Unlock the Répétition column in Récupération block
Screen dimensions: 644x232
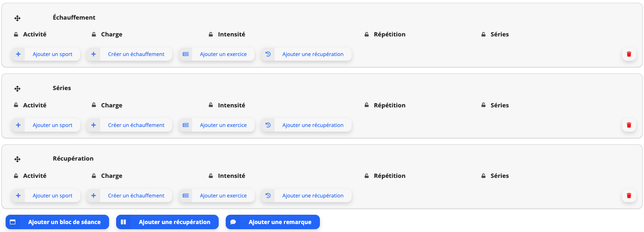pyautogui.click(x=367, y=176)
